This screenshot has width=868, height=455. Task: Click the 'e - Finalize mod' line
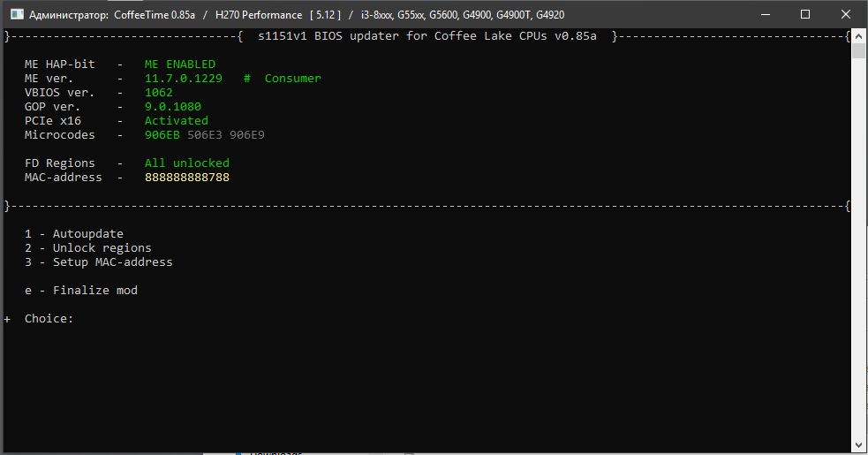(81, 291)
